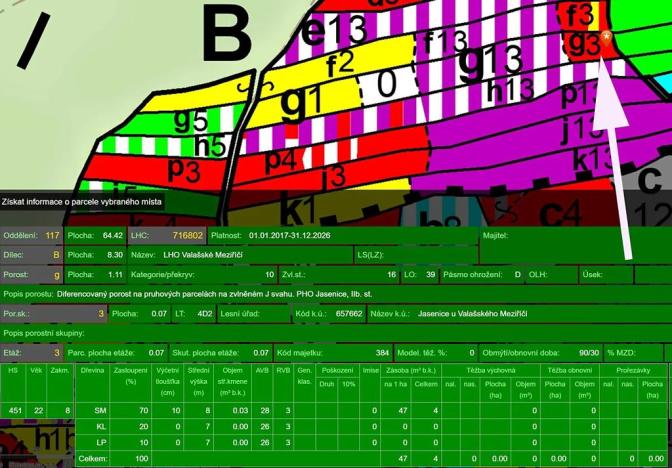Click the Celkem totals row label
This screenshot has height=468, width=672.
(x=93, y=458)
